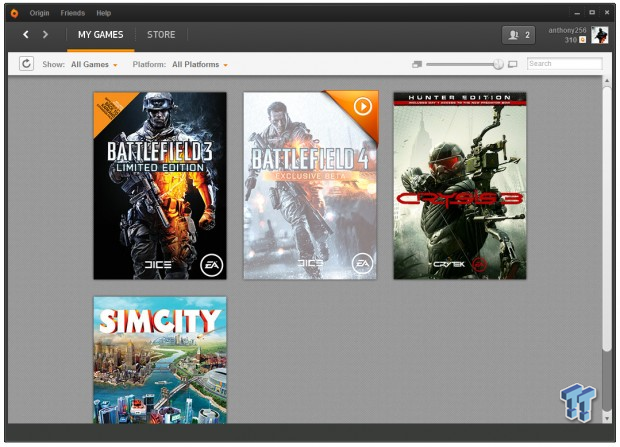Open the Origin menu

point(39,13)
